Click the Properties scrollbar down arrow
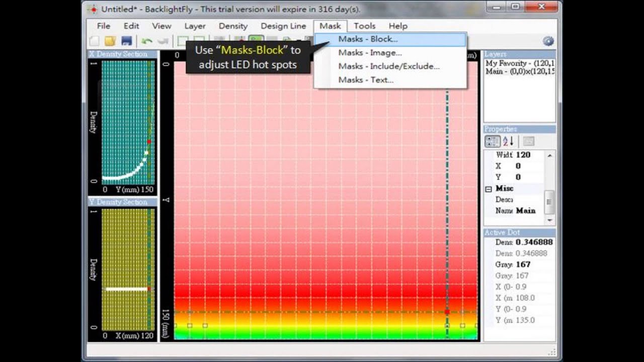This screenshot has height=362, width=644. pos(550,220)
